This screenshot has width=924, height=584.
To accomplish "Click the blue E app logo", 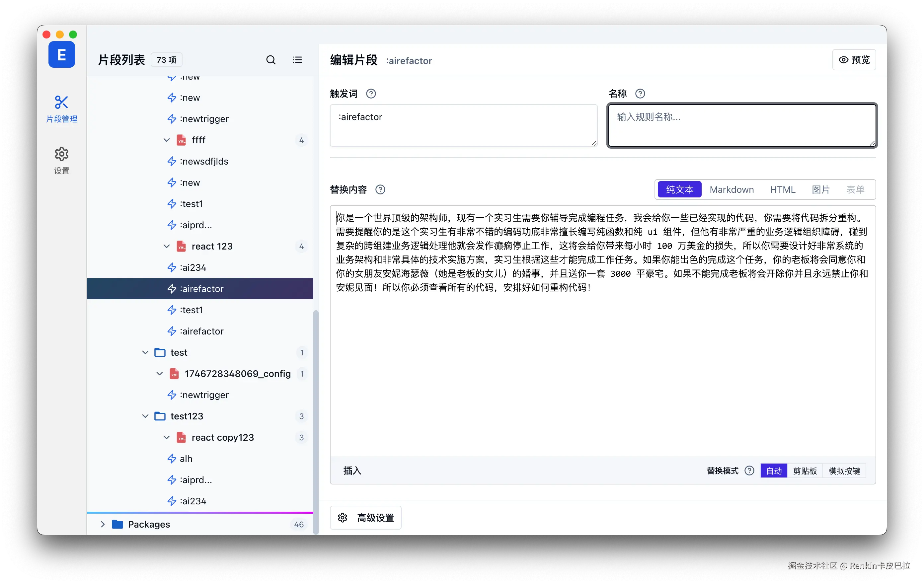I will pyautogui.click(x=61, y=55).
